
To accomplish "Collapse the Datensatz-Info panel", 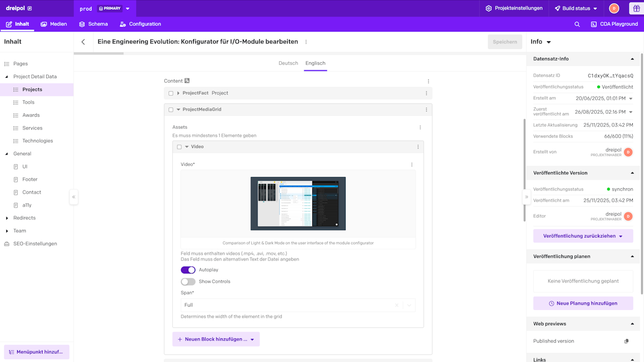I will [632, 58].
